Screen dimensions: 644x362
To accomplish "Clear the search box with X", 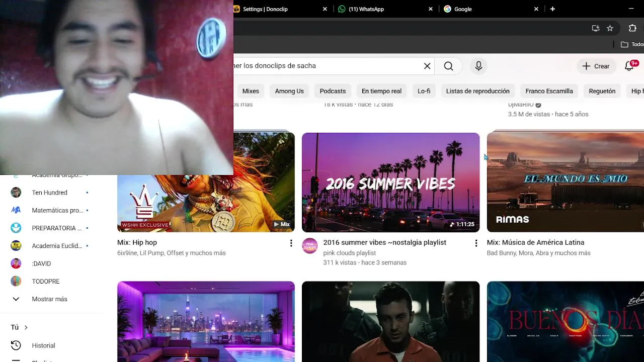I will [427, 66].
